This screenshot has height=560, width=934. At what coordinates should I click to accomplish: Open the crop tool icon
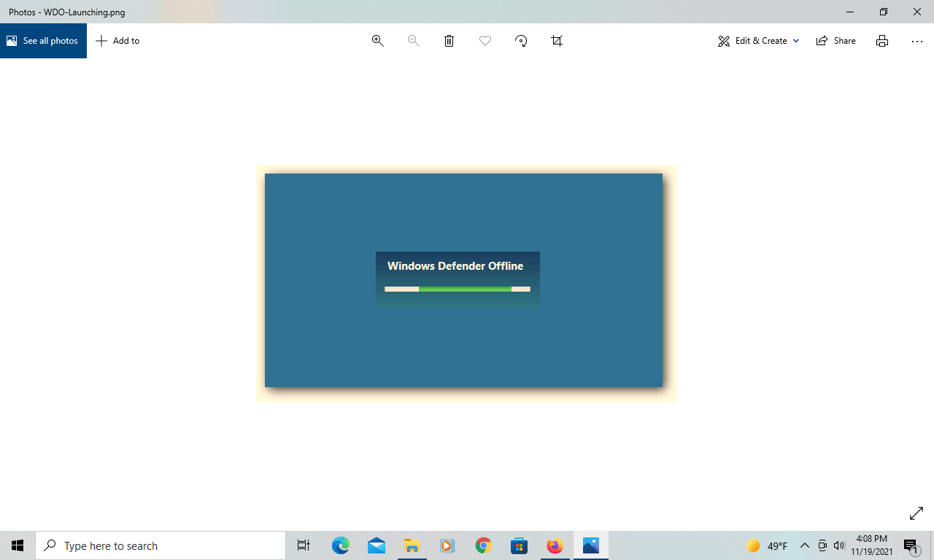coord(557,41)
